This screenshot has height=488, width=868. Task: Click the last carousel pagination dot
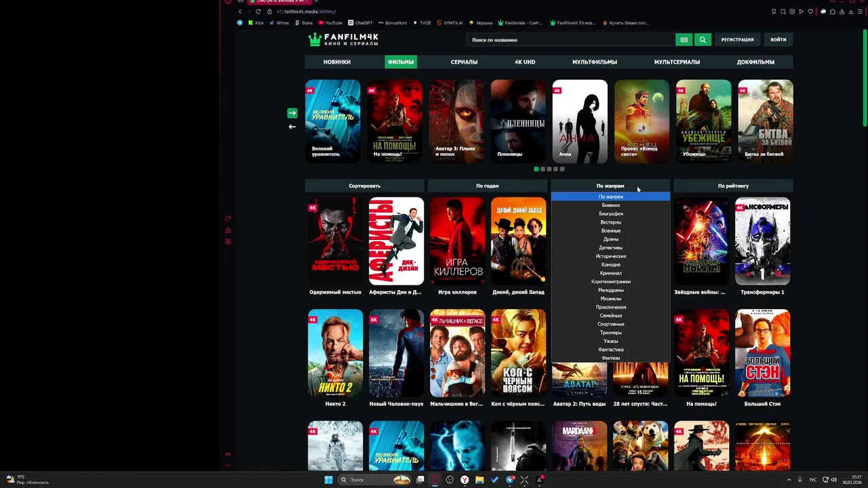[562, 169]
